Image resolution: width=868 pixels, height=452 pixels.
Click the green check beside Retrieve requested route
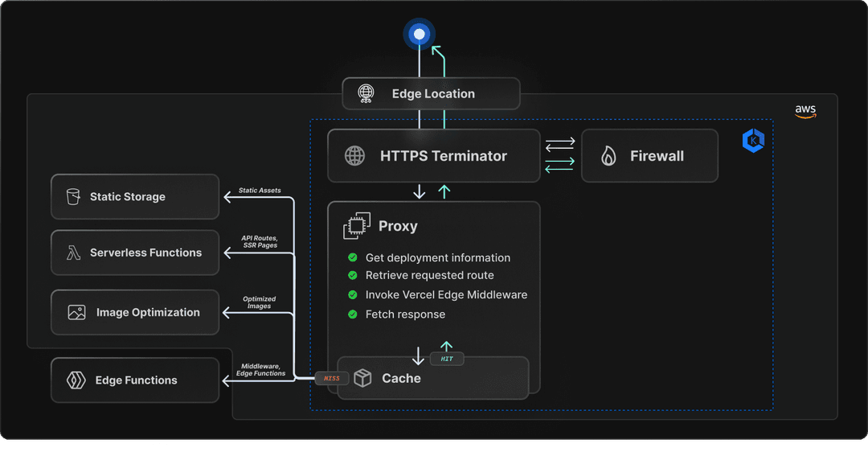tap(353, 275)
